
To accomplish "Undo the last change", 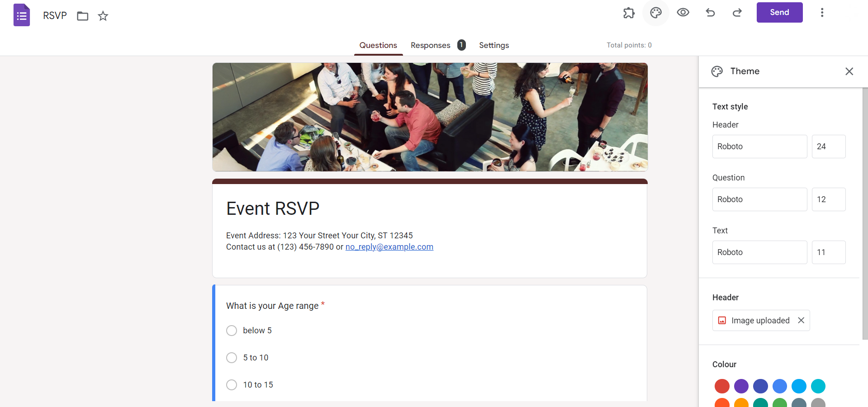I will point(710,13).
